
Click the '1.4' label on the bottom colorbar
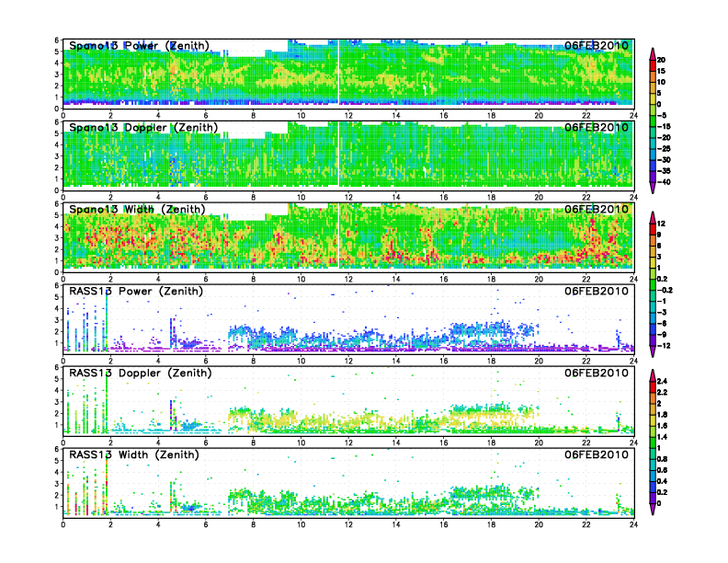[662, 437]
